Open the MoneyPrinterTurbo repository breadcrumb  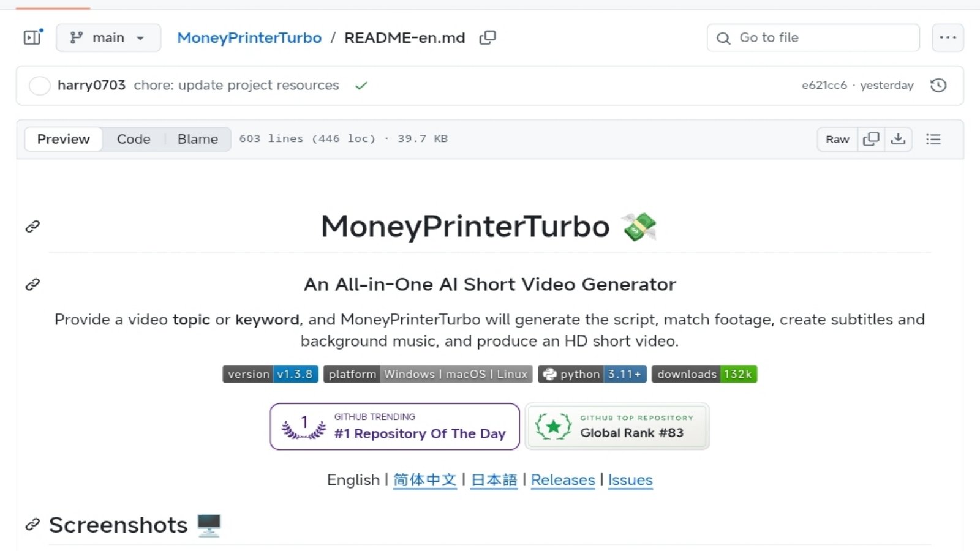(x=249, y=37)
